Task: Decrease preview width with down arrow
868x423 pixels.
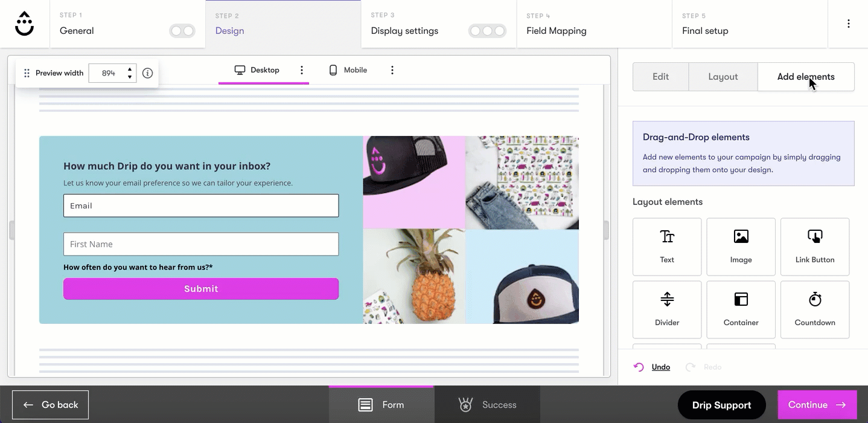Action: [x=130, y=77]
